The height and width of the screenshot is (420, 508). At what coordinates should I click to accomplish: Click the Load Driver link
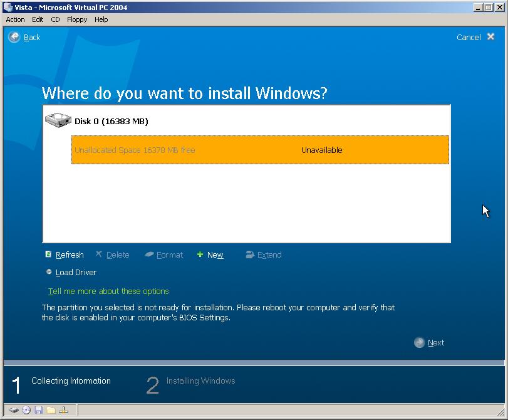coord(76,273)
